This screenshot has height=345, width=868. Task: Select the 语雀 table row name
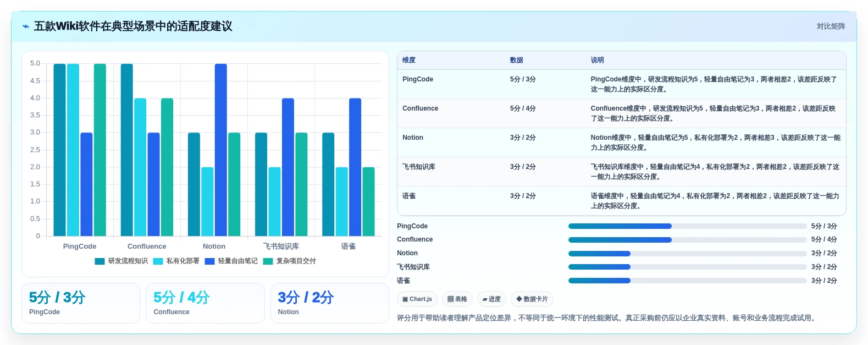point(409,196)
